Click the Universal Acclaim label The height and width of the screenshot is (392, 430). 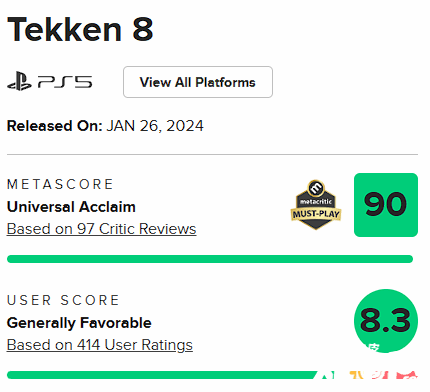[x=71, y=207]
